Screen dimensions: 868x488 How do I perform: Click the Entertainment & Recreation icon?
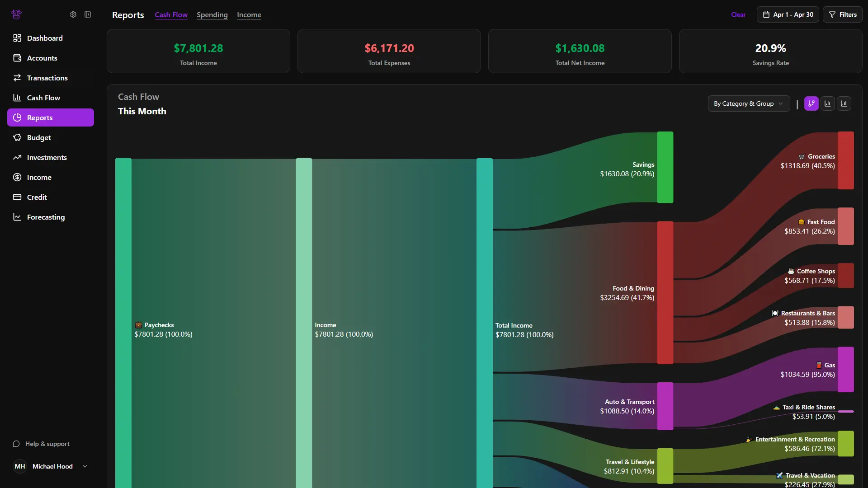coord(749,440)
